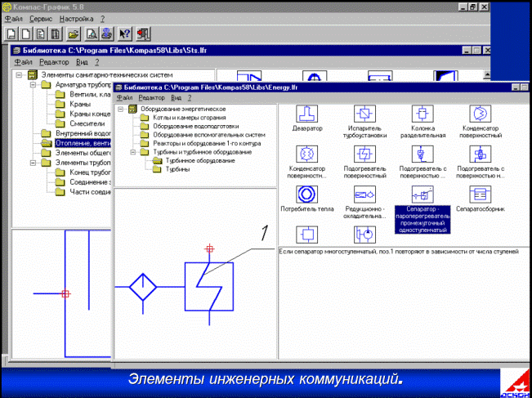532x398 pixels.
Task: Click the printer icon in main toolbar
Action: [106, 34]
